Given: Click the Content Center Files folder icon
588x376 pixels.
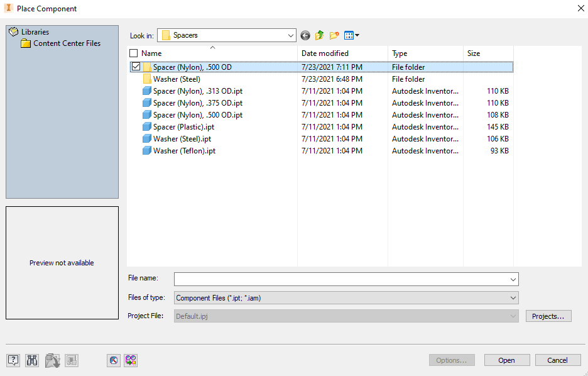Looking at the screenshot, I should tap(26, 43).
